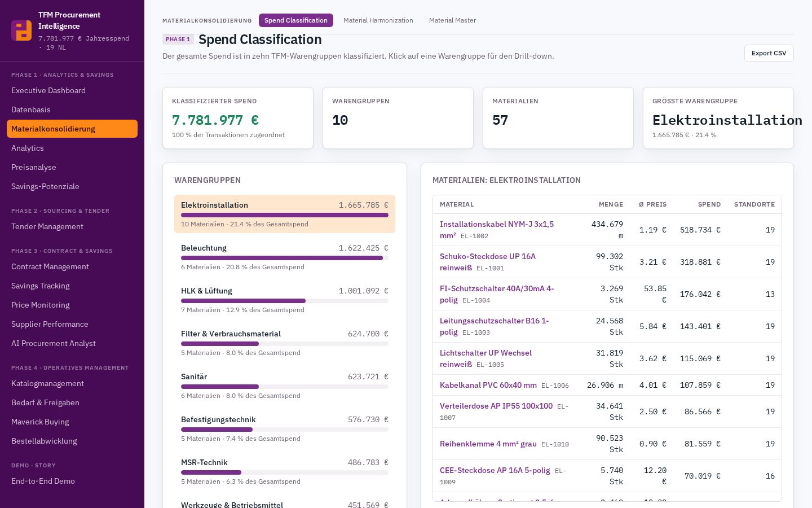Screen dimensions: 812x508
Task: Select Filter & Verbrauchsmaterial Warengruppe
Action: (285, 343)
